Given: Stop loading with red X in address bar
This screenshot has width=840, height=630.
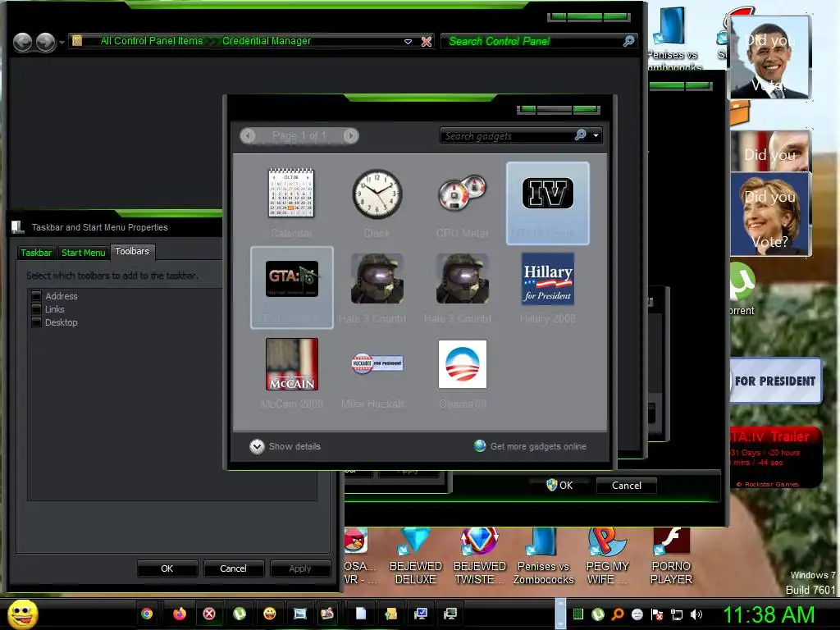Looking at the screenshot, I should (x=427, y=42).
